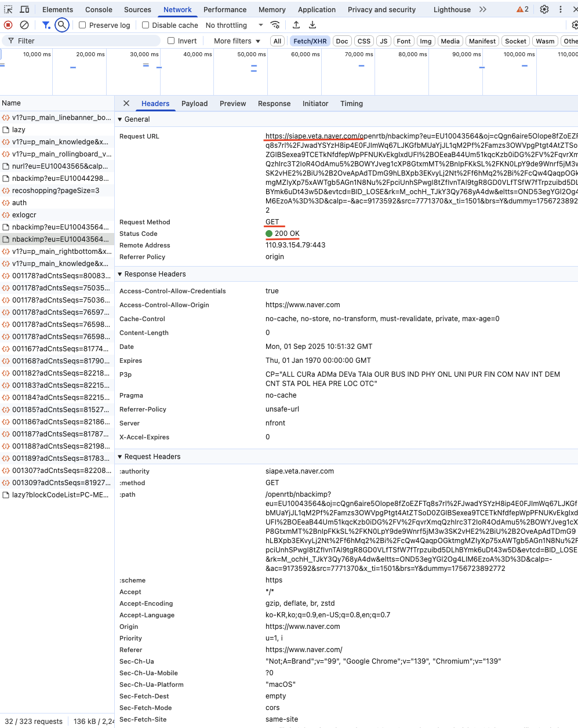Clear the network log
The image size is (578, 728).
click(24, 25)
